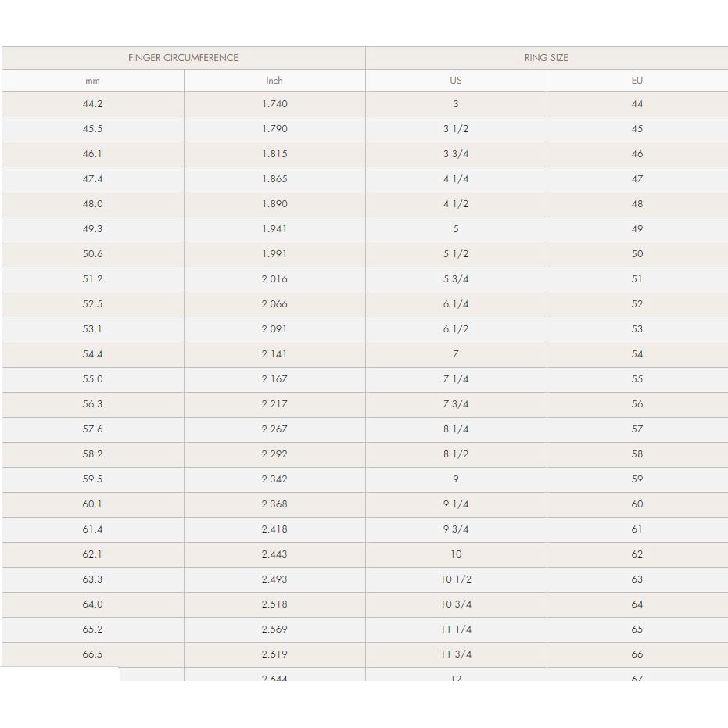Click US size 7 cell
728x728 pixels.
(456, 355)
